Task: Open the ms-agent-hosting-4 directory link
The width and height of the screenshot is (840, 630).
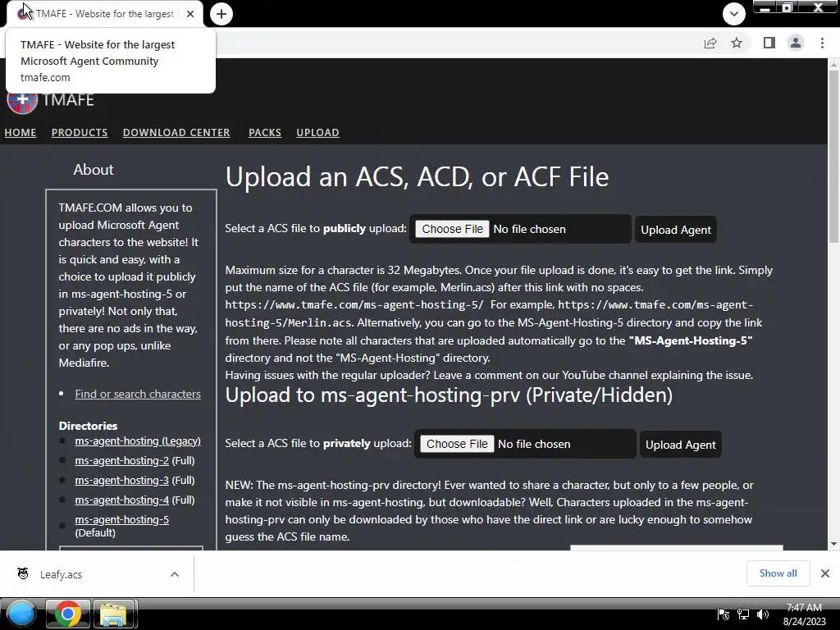Action: (121, 500)
